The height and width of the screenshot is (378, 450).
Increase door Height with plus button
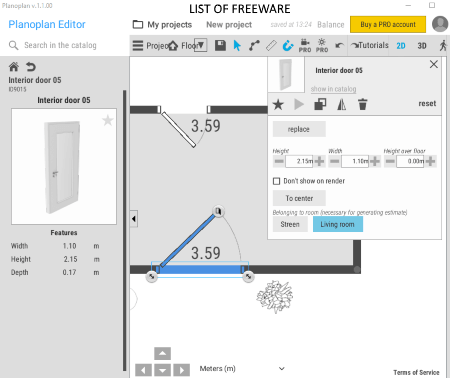pos(319,162)
